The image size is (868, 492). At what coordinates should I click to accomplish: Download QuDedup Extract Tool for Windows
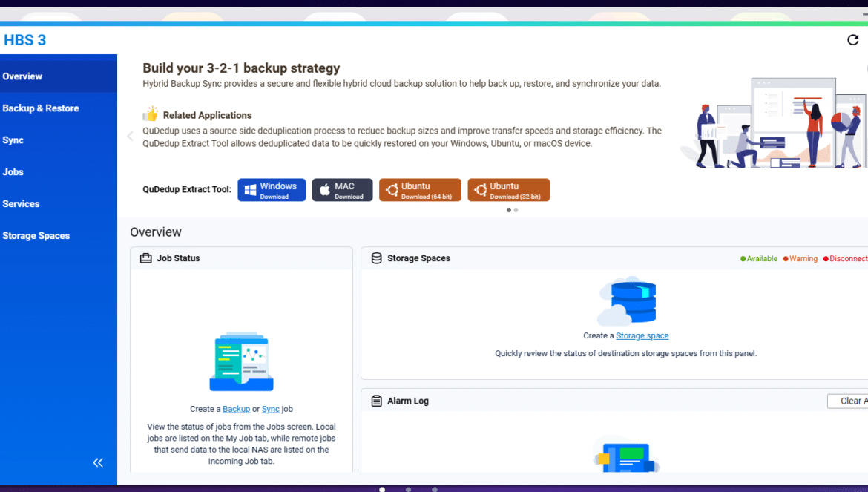click(272, 190)
